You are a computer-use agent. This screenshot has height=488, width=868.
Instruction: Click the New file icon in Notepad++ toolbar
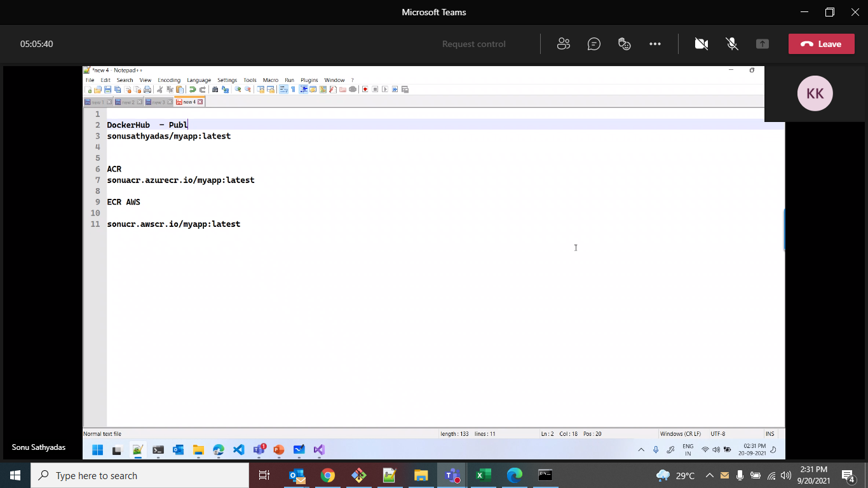pos(88,90)
